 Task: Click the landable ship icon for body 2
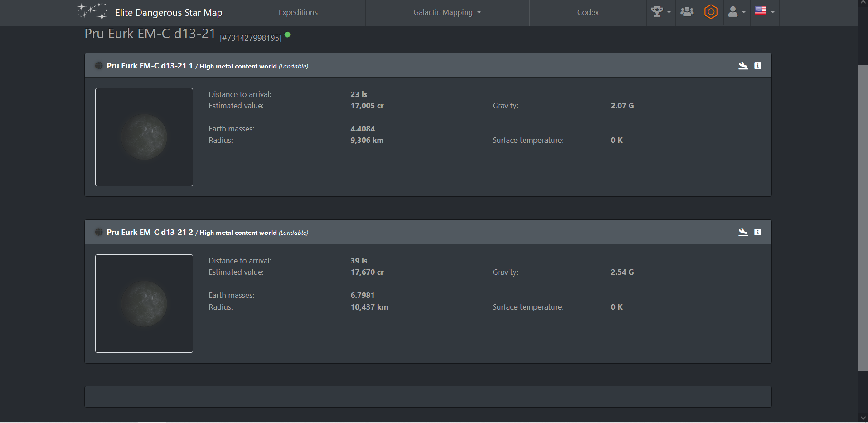743,232
